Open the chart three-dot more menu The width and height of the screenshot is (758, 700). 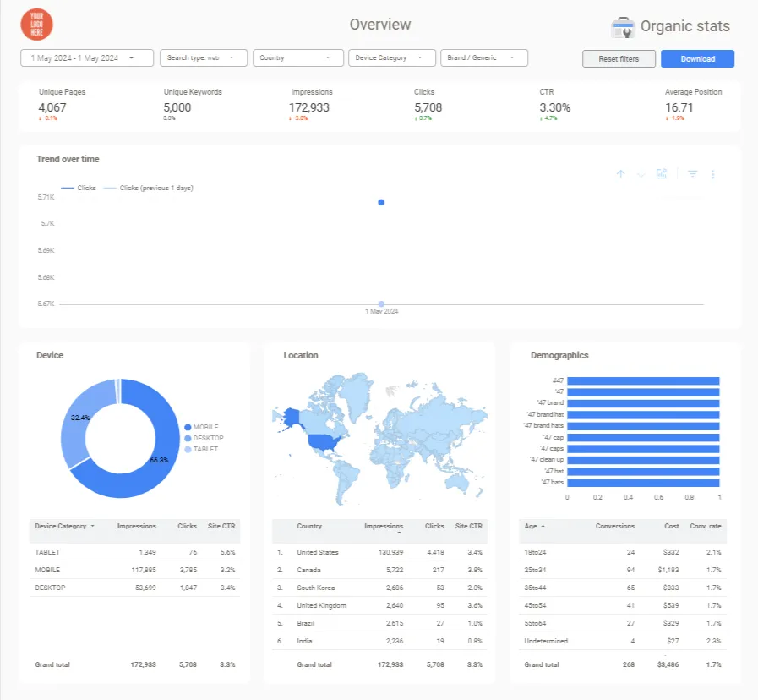(713, 174)
